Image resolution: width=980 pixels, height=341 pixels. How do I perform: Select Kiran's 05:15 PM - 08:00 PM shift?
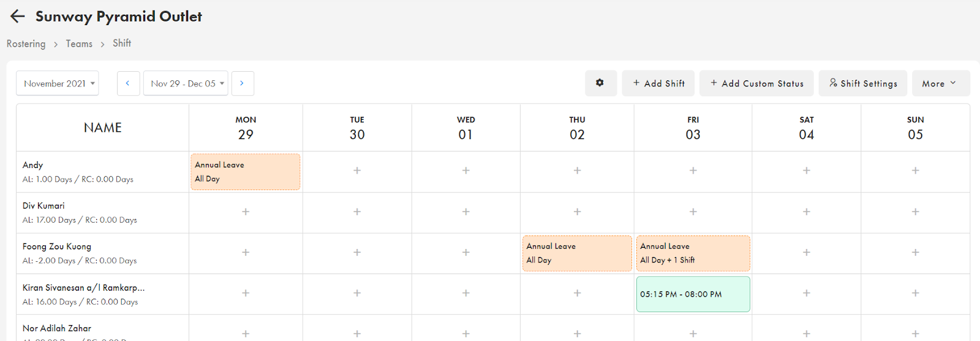pos(693,294)
